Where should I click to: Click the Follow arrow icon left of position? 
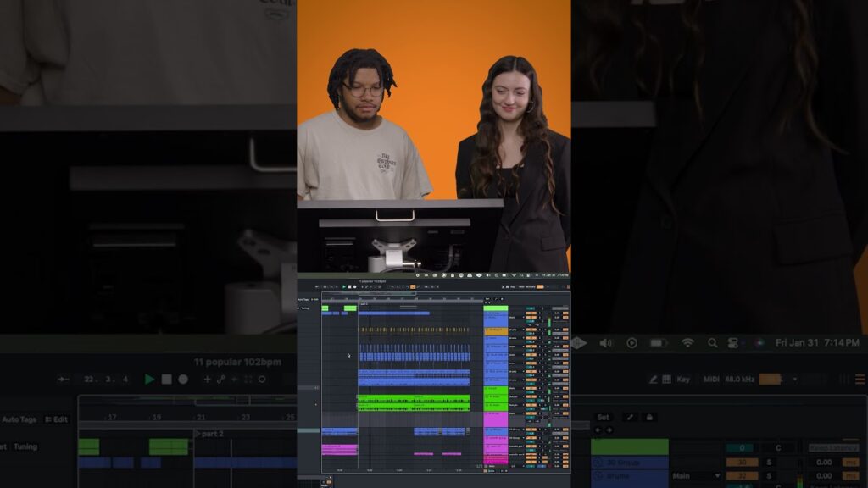point(63,380)
